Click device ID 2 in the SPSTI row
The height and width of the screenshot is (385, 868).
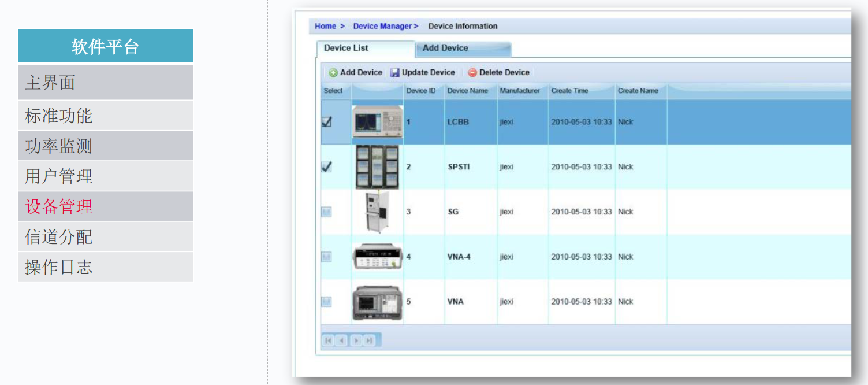click(x=408, y=167)
